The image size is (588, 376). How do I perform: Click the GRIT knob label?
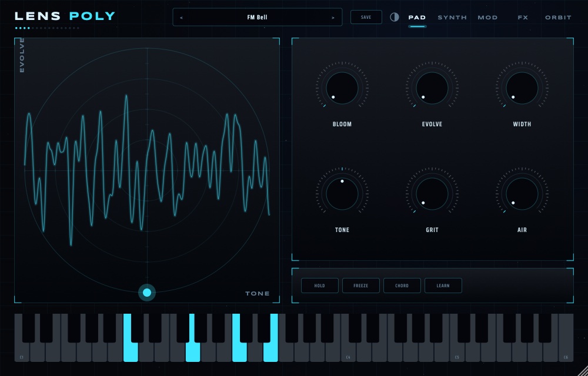coord(432,230)
